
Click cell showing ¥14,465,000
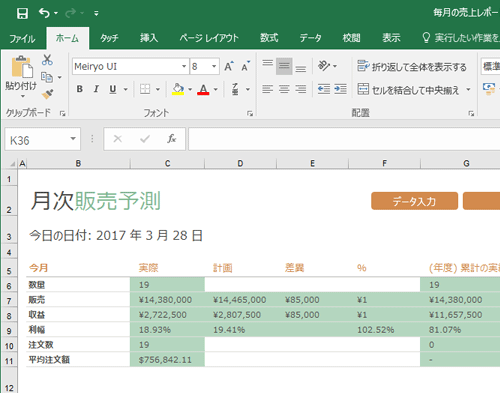pyautogui.click(x=240, y=300)
